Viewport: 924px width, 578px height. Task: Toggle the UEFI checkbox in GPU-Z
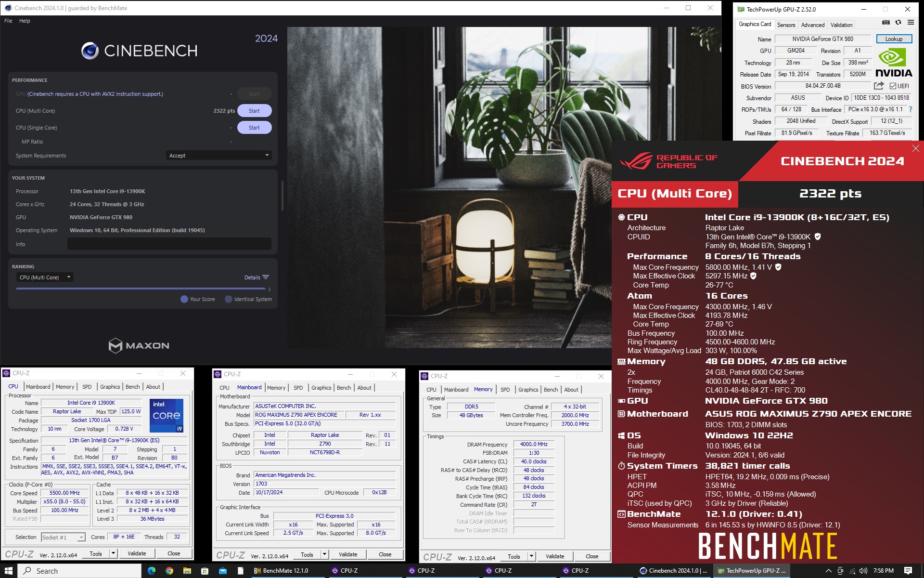pos(893,86)
